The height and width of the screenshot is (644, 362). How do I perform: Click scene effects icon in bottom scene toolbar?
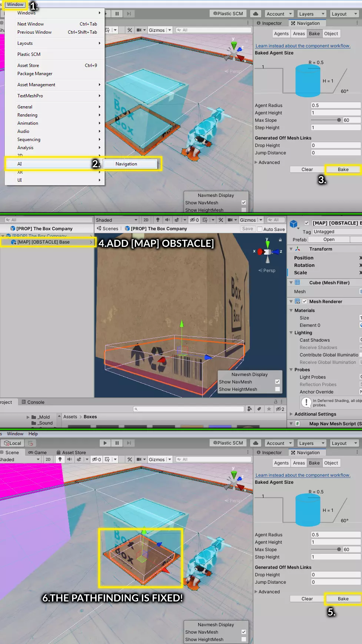tap(79, 459)
